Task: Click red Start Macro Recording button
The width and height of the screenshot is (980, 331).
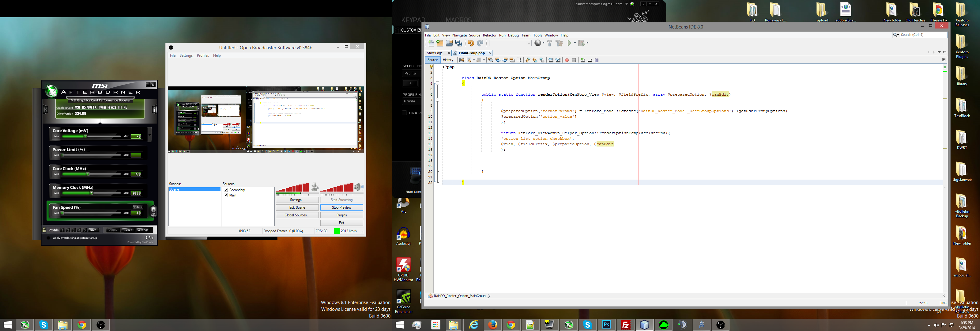Action: (567, 60)
